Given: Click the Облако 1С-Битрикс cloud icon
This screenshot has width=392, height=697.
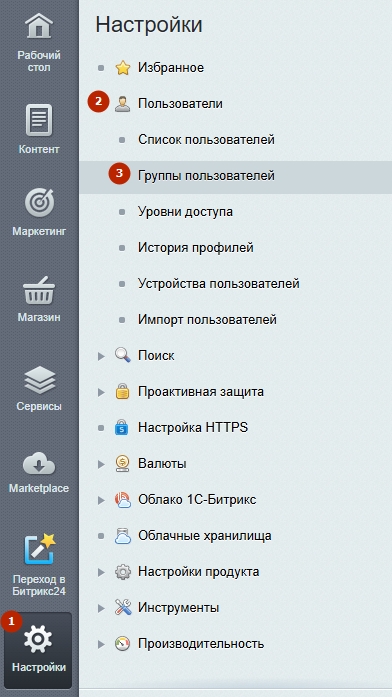Looking at the screenshot, I should [x=122, y=500].
